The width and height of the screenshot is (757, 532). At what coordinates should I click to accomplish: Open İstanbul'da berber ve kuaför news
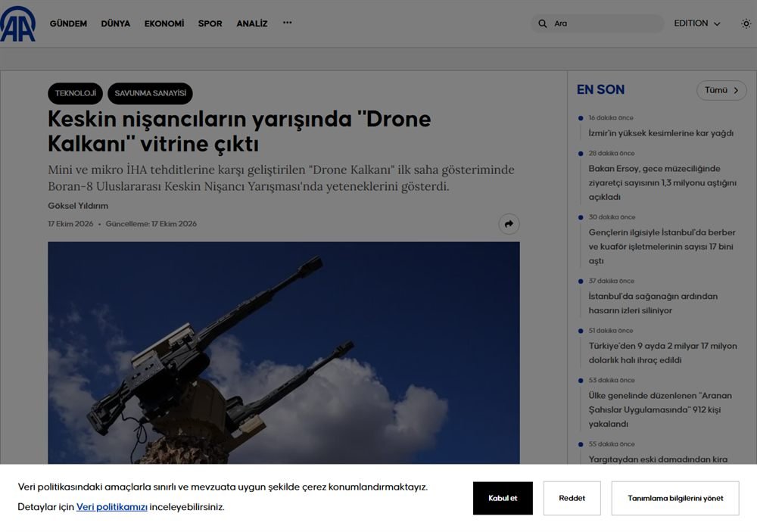click(662, 246)
